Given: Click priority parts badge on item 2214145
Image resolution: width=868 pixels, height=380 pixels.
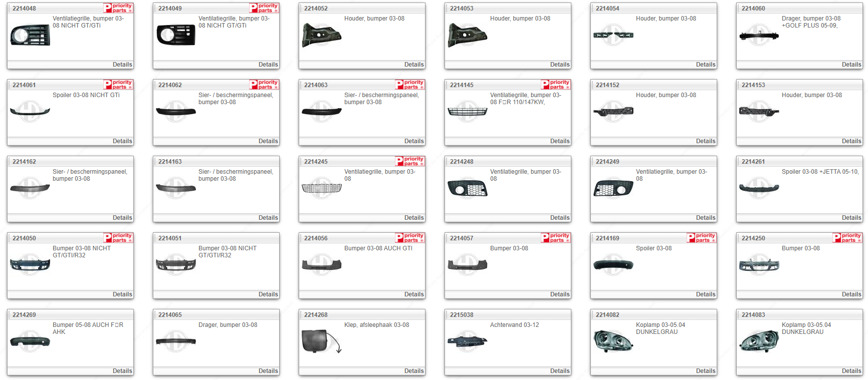Looking at the screenshot, I should (555, 85).
